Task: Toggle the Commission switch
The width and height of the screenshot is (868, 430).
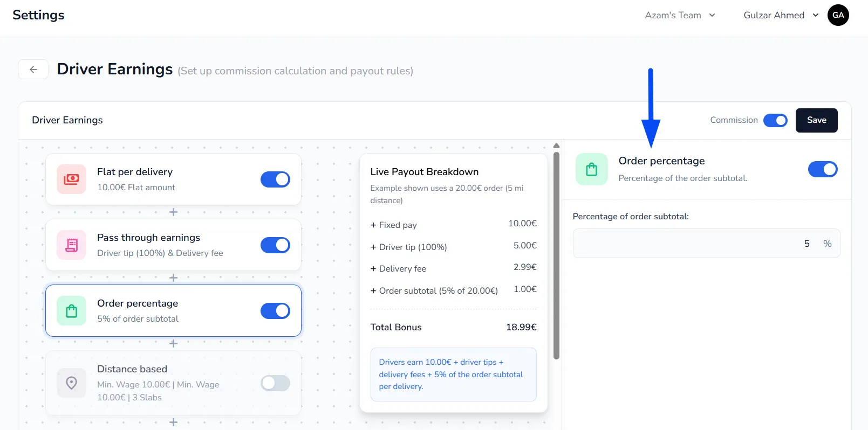Action: click(x=775, y=120)
